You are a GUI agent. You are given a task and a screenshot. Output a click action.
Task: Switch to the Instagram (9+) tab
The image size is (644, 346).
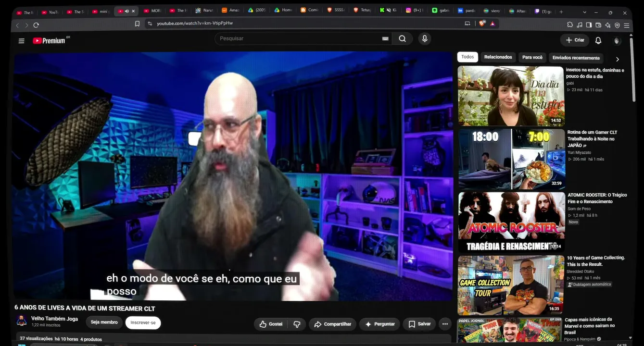pos(415,11)
